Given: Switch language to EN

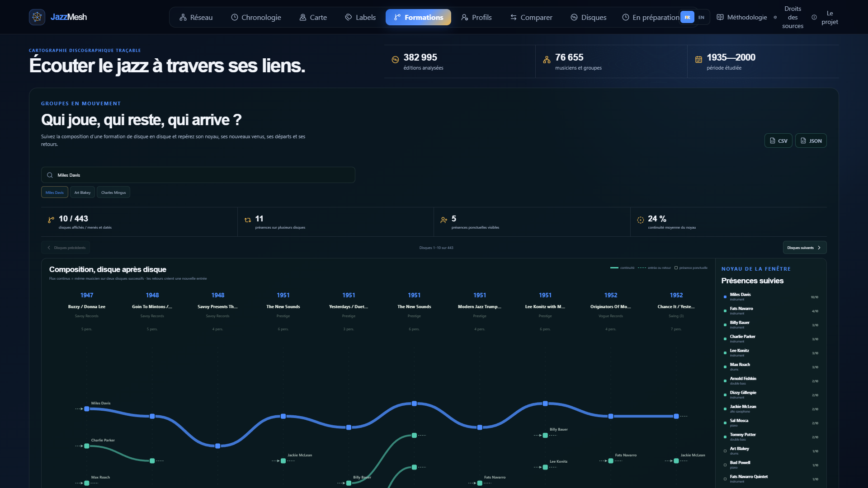Looking at the screenshot, I should point(701,17).
